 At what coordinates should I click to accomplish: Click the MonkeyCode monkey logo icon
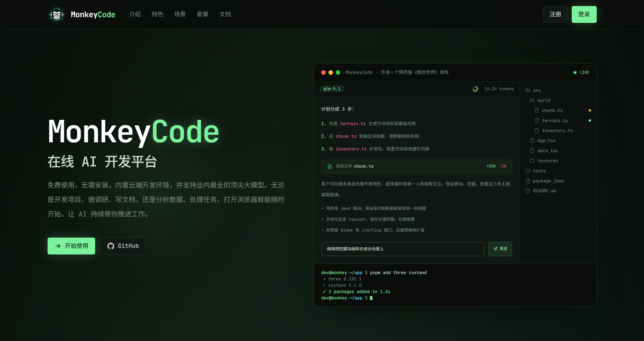(x=57, y=14)
